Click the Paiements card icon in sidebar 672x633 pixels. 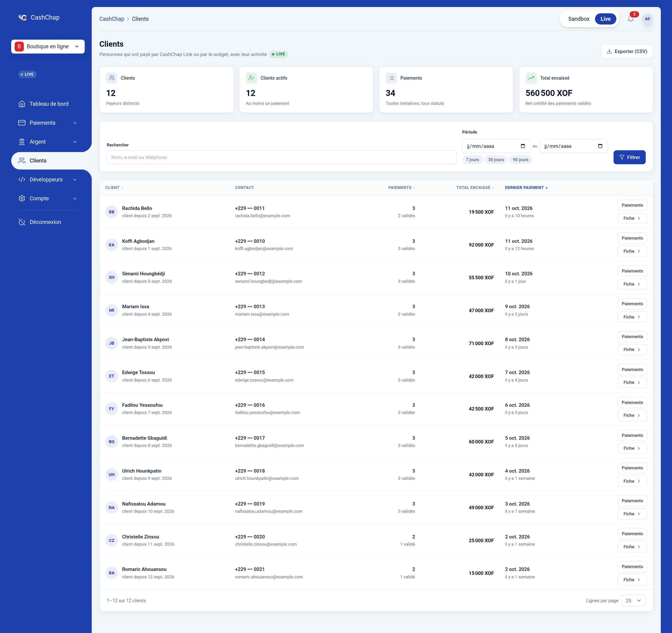click(22, 123)
